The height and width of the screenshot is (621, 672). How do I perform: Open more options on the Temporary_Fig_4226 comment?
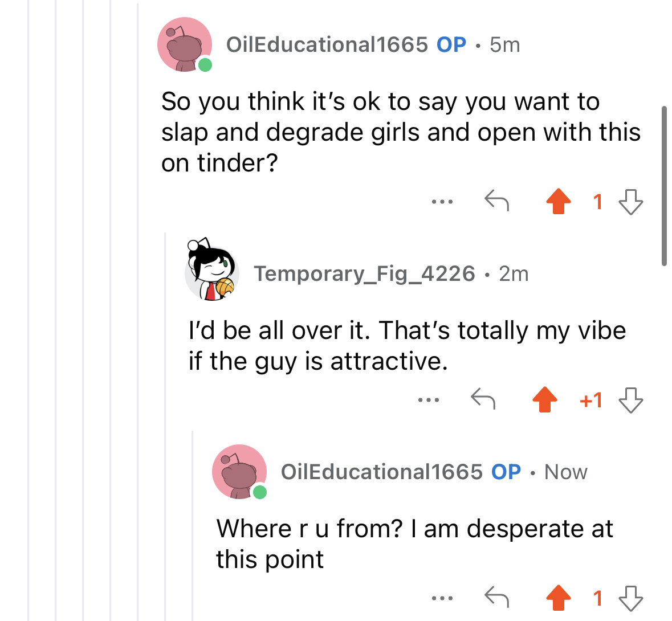point(428,400)
